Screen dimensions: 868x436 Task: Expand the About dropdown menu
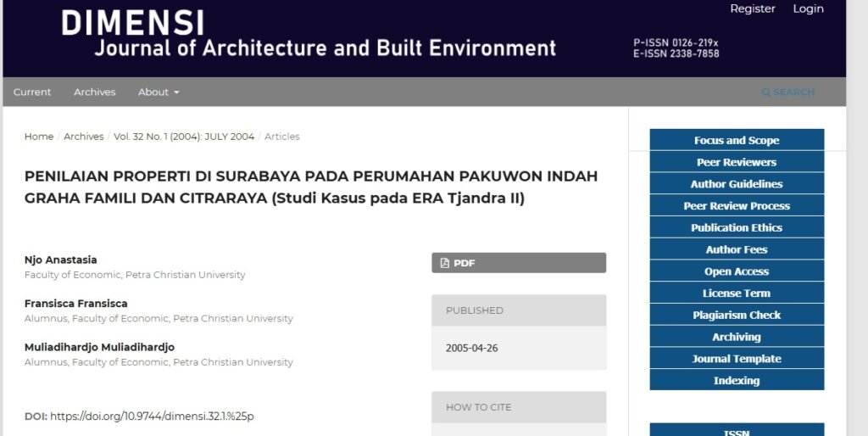point(159,92)
